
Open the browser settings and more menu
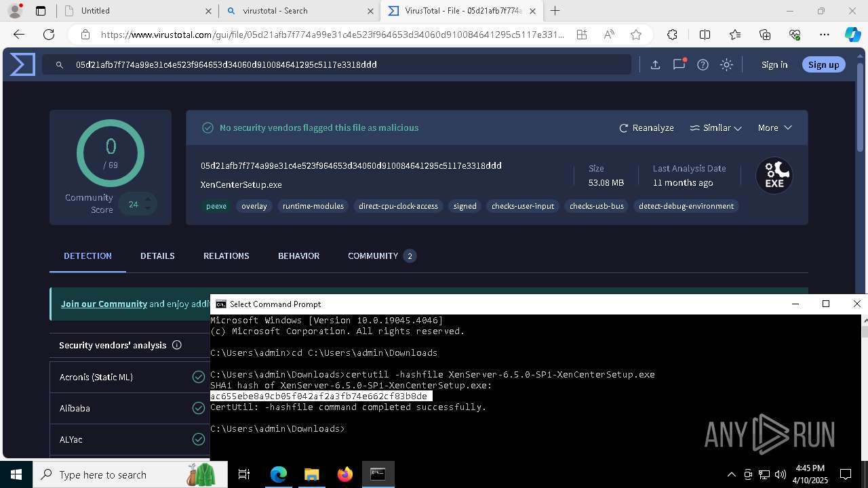825,35
